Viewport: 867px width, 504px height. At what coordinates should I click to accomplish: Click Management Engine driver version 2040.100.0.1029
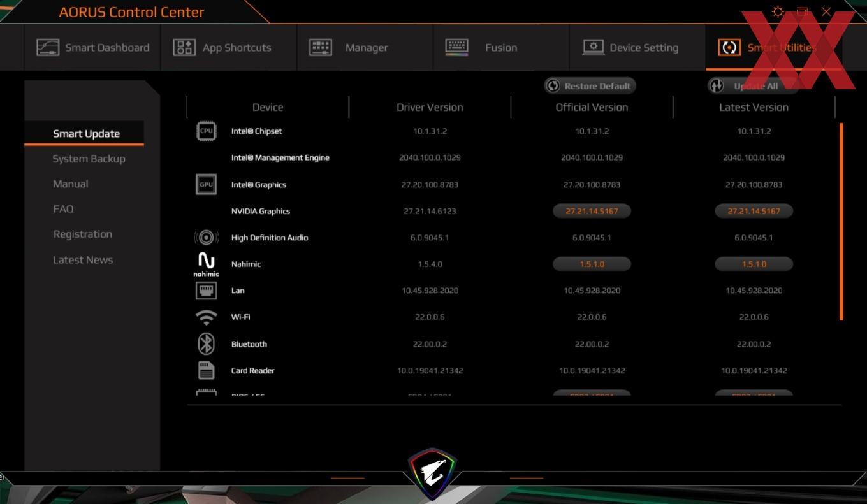430,157
